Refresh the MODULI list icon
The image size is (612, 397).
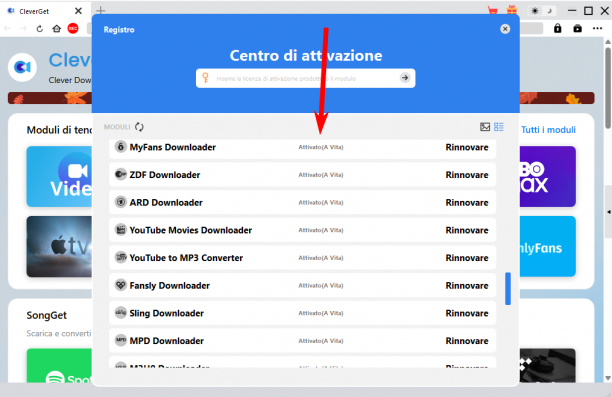coord(139,127)
